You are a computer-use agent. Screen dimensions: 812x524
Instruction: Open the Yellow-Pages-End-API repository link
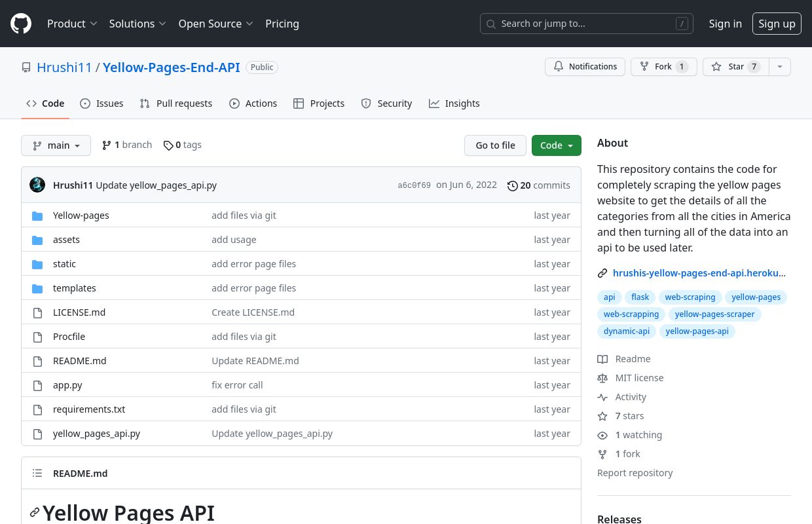pos(172,67)
